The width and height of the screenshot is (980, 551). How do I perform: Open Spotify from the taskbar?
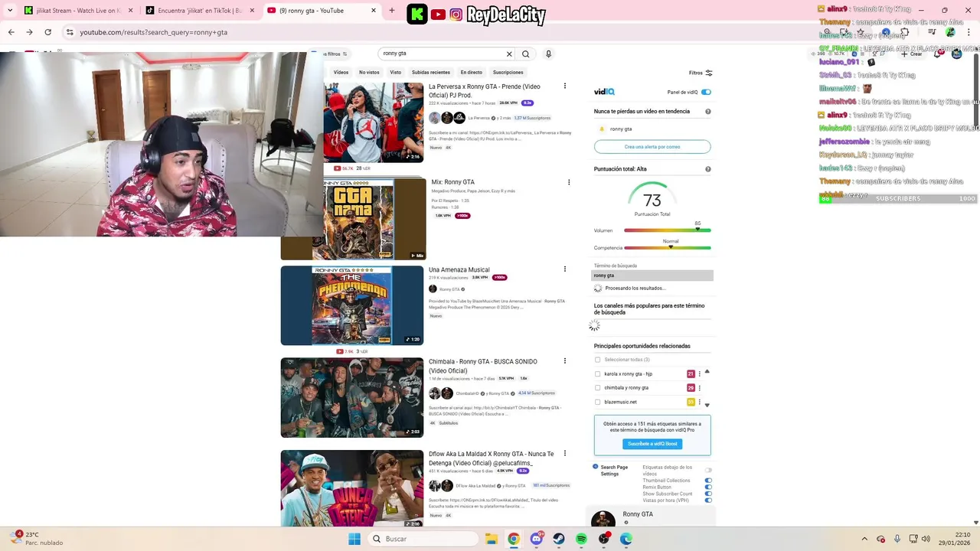click(x=582, y=539)
